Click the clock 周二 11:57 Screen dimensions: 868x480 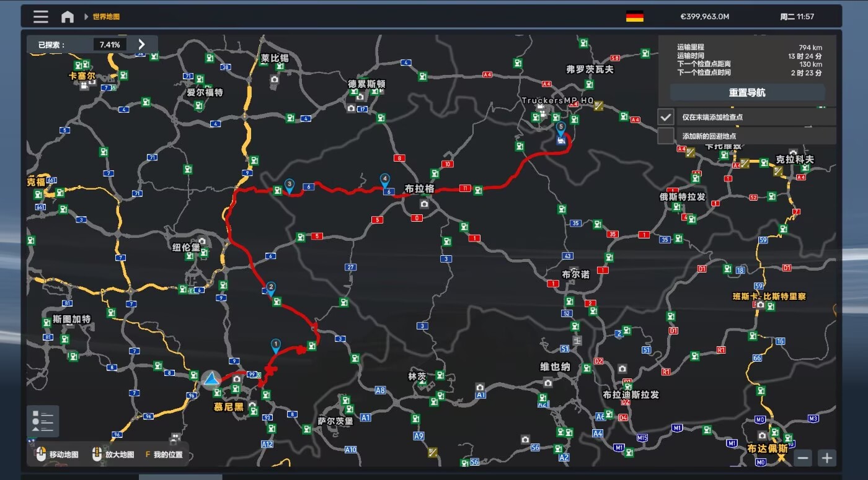pyautogui.click(x=797, y=17)
